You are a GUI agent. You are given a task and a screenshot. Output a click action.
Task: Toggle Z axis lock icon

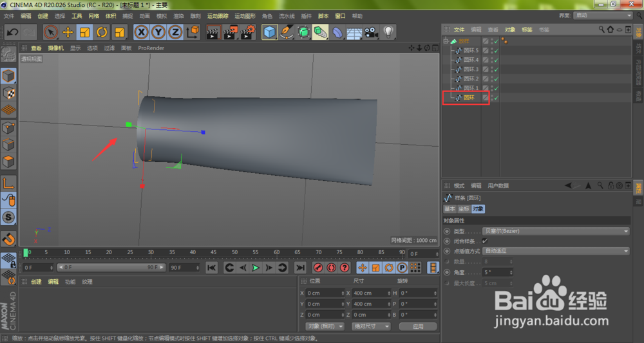click(x=175, y=32)
